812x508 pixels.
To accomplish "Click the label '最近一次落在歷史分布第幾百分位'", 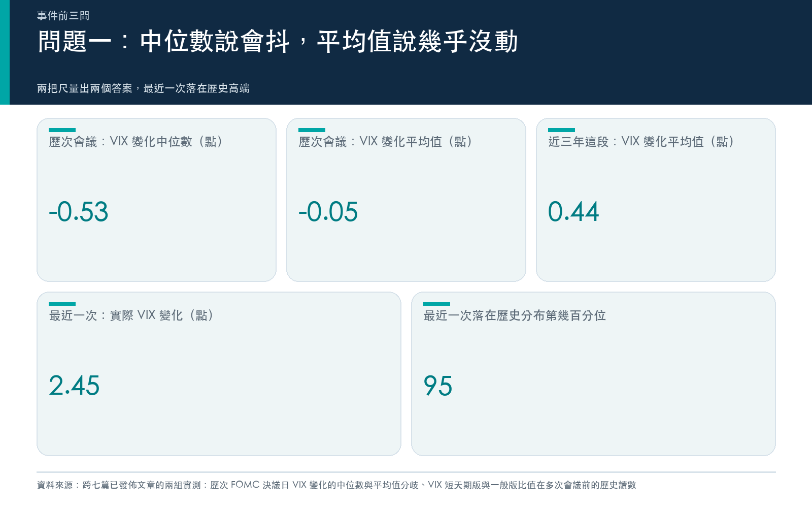I will pos(515,315).
